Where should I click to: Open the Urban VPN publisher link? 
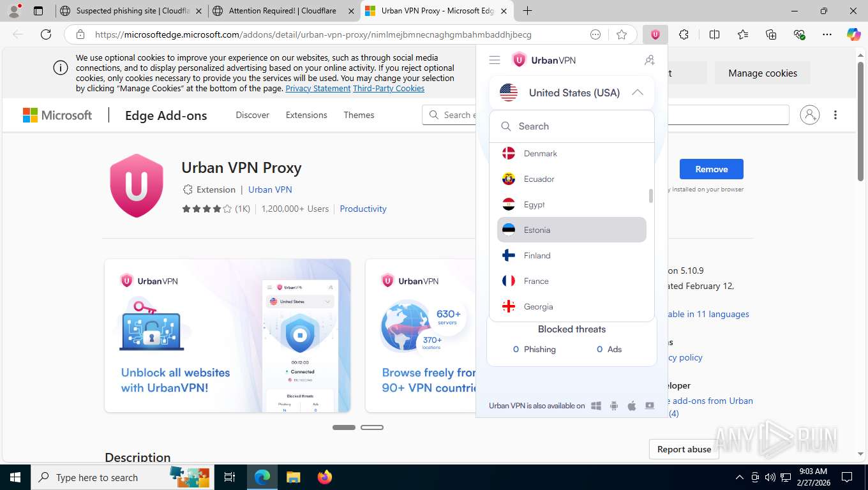point(270,189)
